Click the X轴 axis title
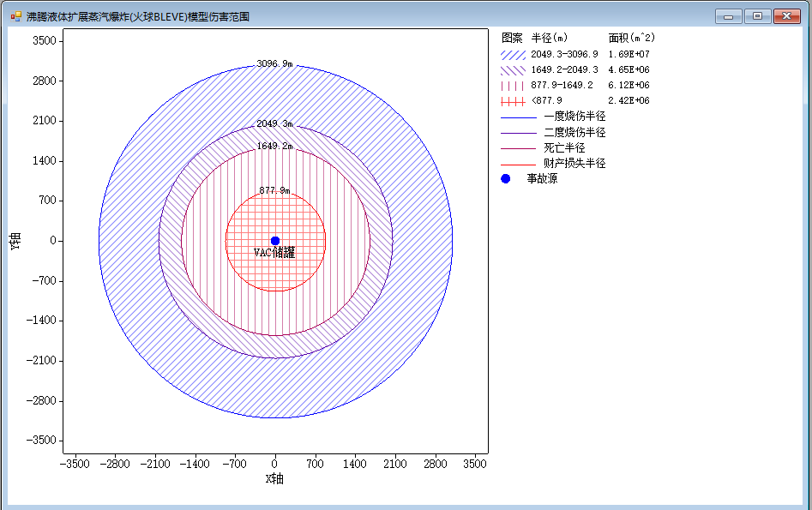The width and height of the screenshot is (812, 510). tap(274, 478)
